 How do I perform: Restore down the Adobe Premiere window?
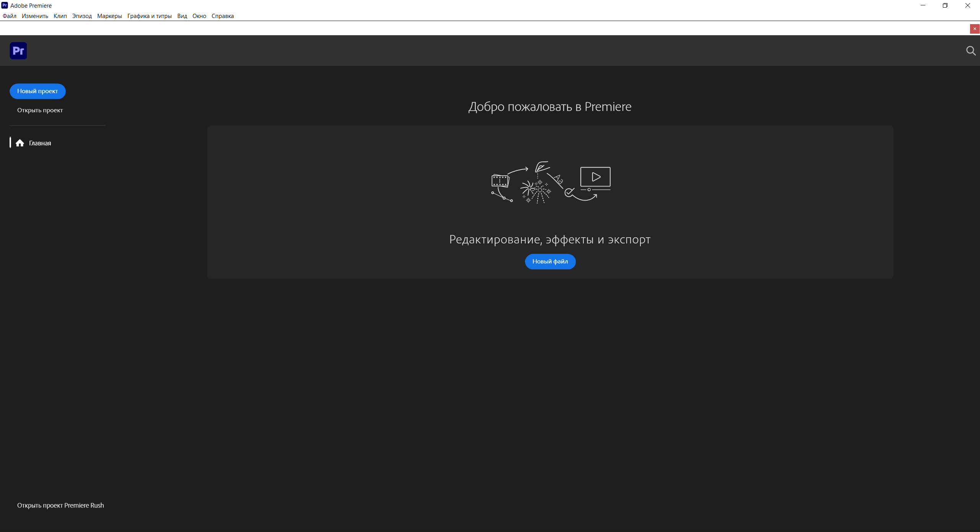pyautogui.click(x=945, y=5)
